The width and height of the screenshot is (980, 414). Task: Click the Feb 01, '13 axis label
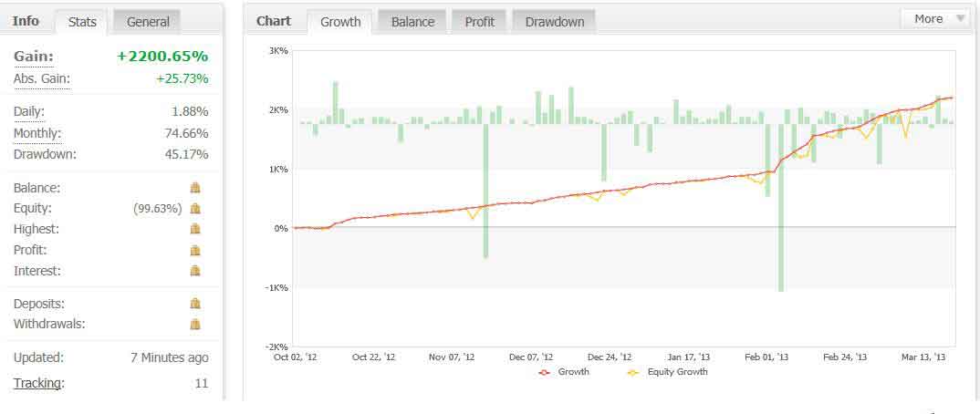pos(766,357)
